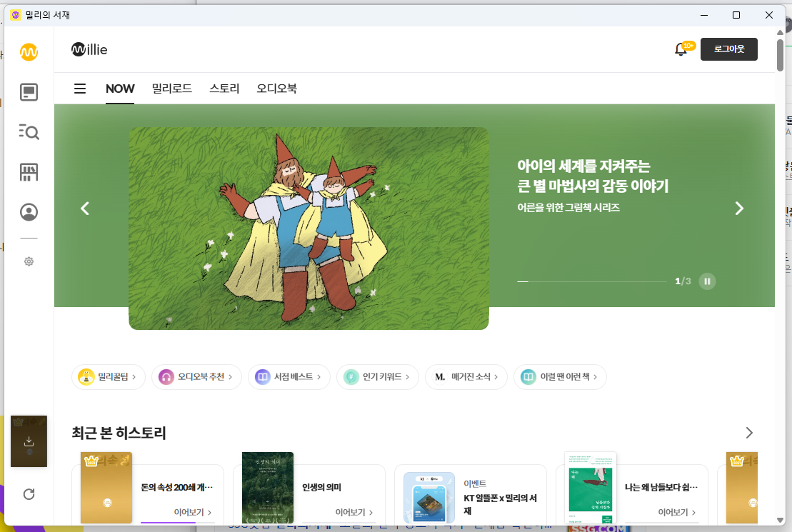
Task: Open the hamburger menu
Action: [80, 89]
